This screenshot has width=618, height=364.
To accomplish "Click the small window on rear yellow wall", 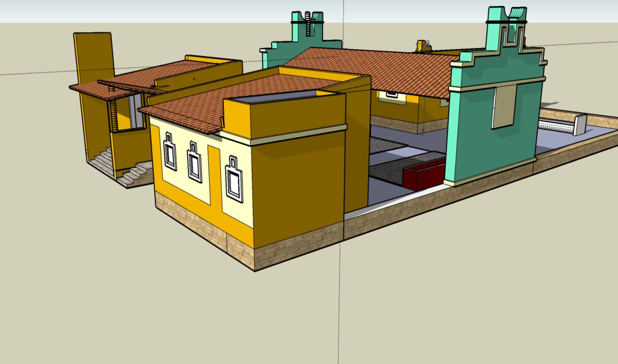I will [x=392, y=94].
